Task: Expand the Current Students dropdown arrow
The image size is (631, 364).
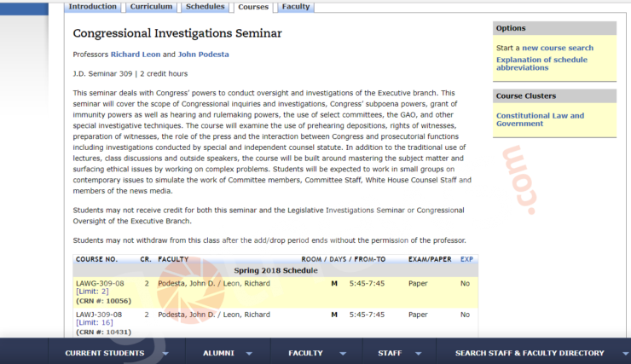Action: pos(165,354)
